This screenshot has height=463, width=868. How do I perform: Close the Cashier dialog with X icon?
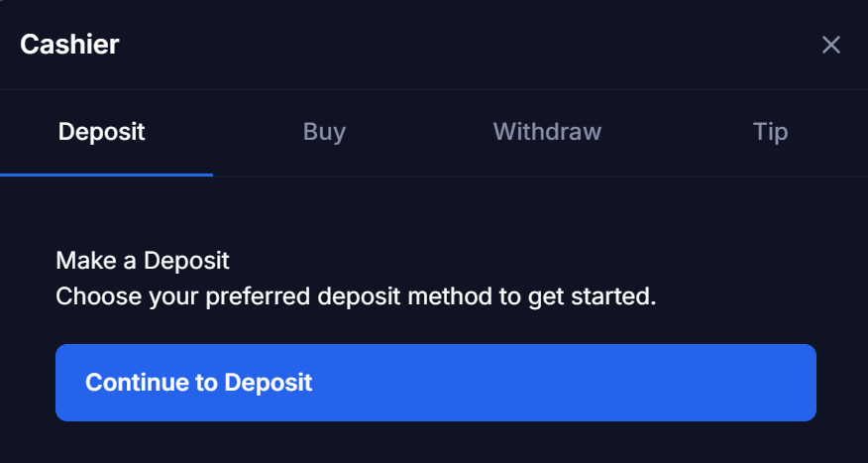(830, 45)
